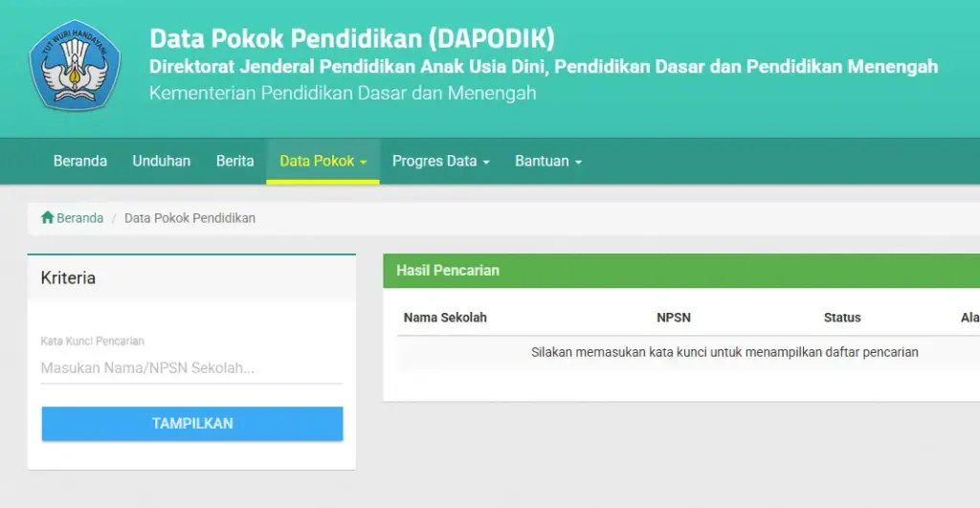This screenshot has width=980, height=508.
Task: Click the Tut Wuri Handayani logo
Action: 75,66
